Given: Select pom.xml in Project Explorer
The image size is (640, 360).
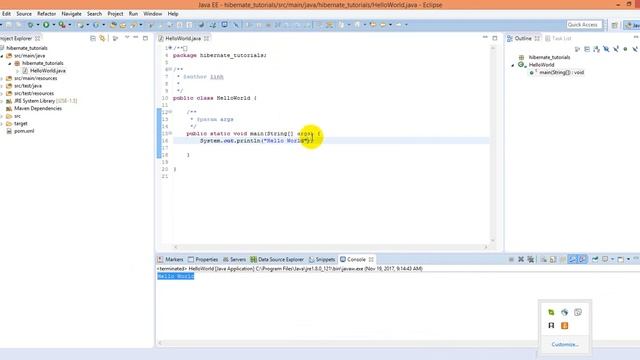Looking at the screenshot, I should pos(24,131).
